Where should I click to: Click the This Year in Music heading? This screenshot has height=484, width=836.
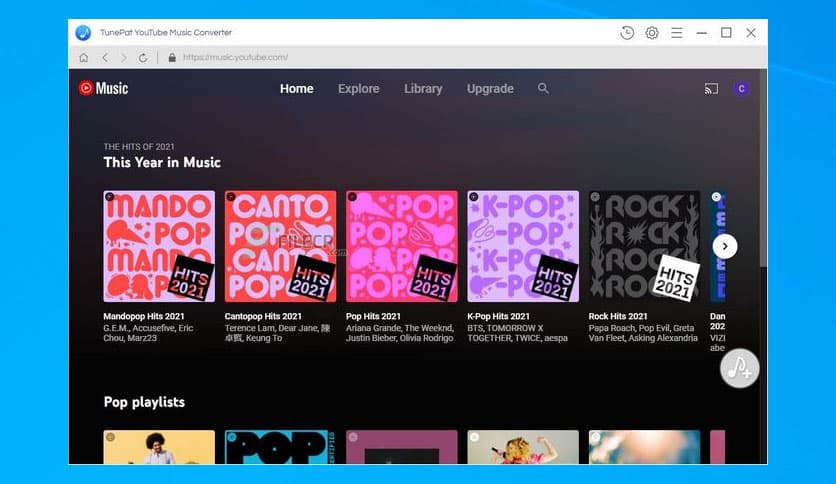pyautogui.click(x=162, y=162)
